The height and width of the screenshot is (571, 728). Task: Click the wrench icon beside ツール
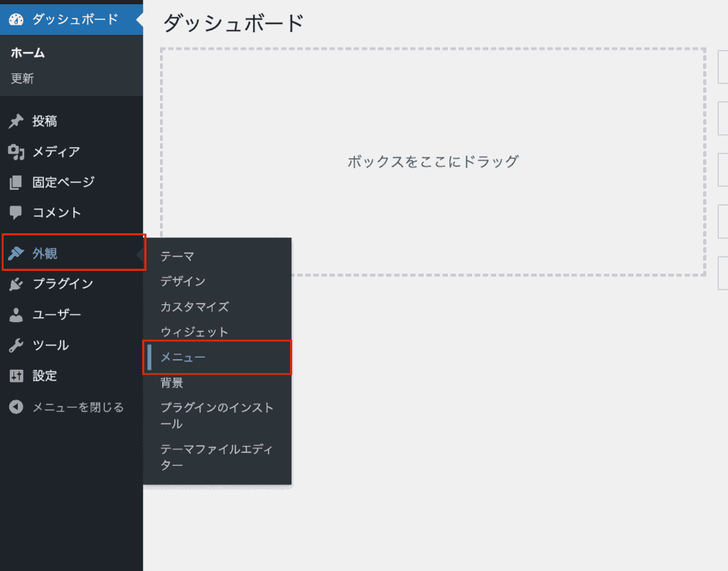point(16,346)
